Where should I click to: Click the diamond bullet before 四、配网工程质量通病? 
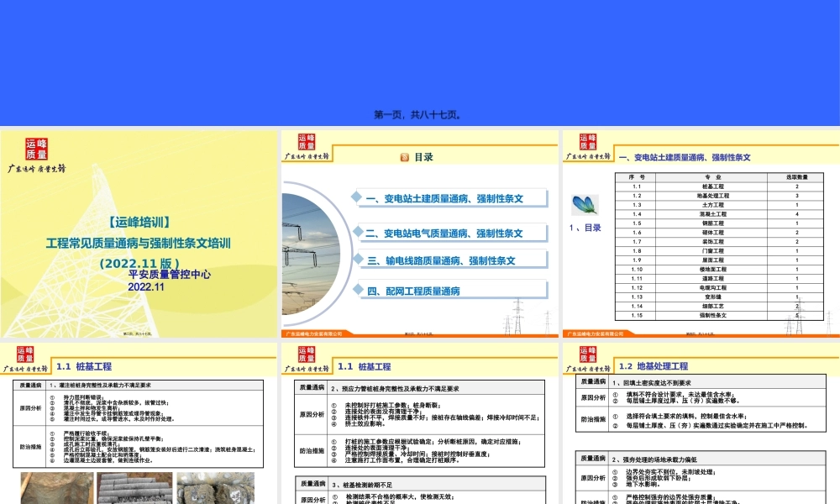coord(359,288)
